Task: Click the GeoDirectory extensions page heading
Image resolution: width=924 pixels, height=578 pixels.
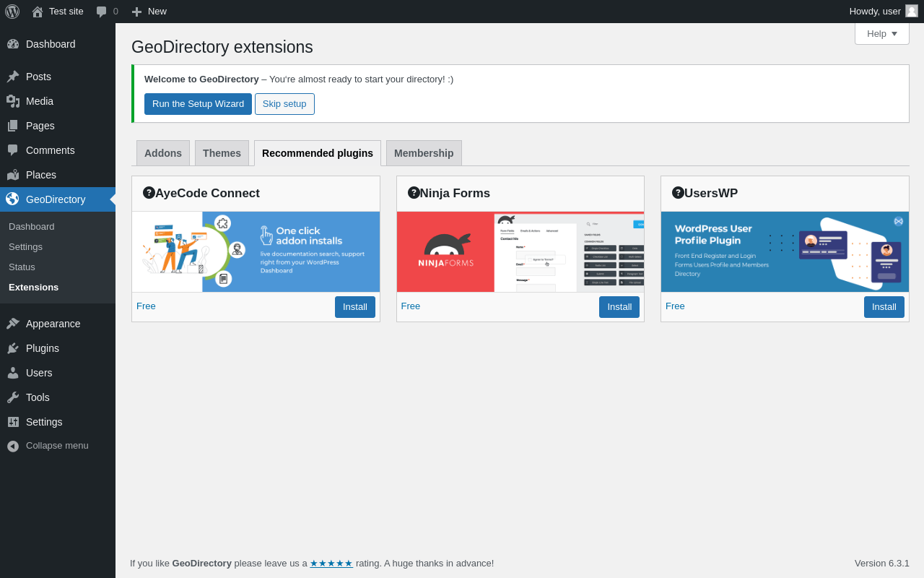Action: coord(222,47)
